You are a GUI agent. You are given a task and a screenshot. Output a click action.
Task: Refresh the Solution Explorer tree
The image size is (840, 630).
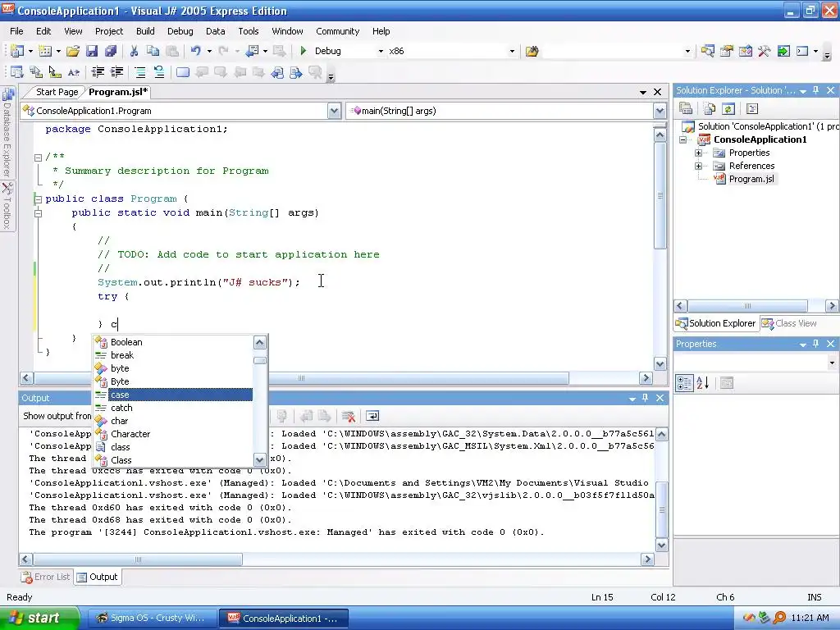tap(728, 109)
